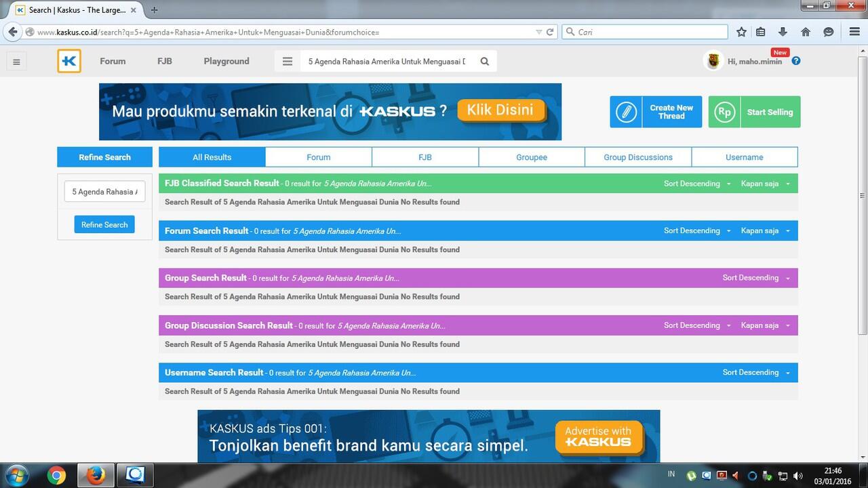Expand Group Discussion Kapan saja dropdown
Image resolution: width=868 pixels, height=488 pixels.
tap(766, 325)
